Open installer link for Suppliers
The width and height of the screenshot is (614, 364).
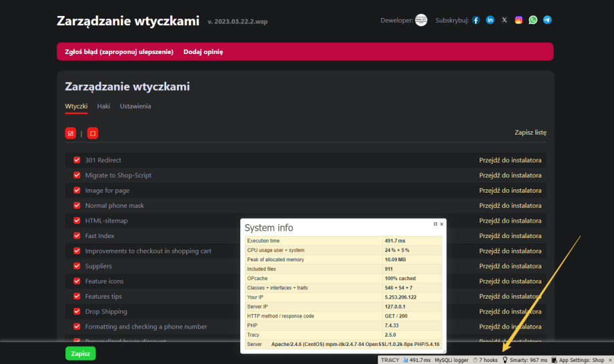pyautogui.click(x=511, y=266)
